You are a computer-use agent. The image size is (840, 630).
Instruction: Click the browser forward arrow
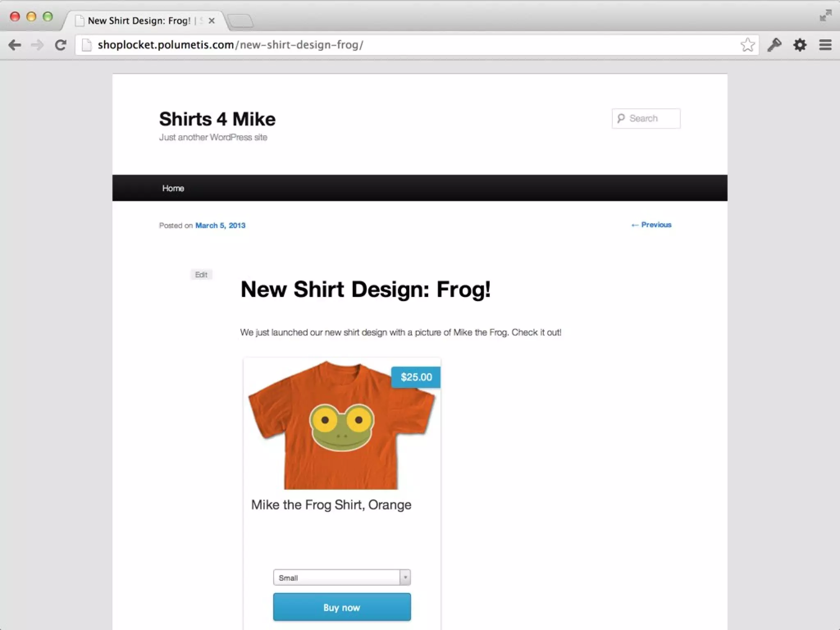coord(37,45)
